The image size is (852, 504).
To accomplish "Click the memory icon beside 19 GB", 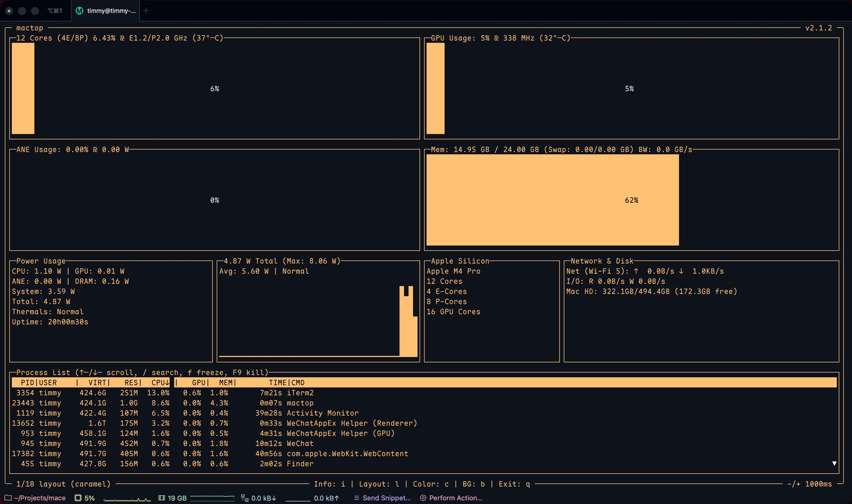I will tap(162, 498).
